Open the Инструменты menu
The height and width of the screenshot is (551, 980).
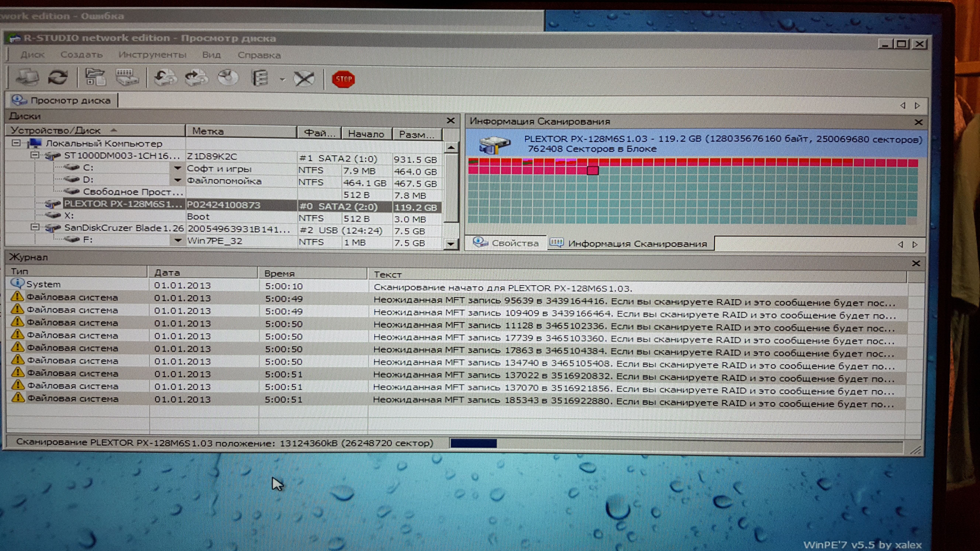[152, 55]
